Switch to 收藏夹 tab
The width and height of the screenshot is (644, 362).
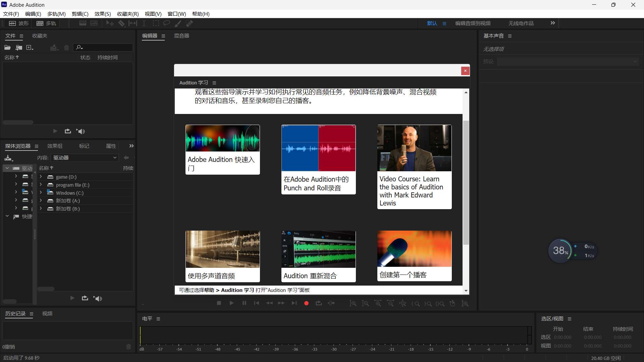point(40,36)
